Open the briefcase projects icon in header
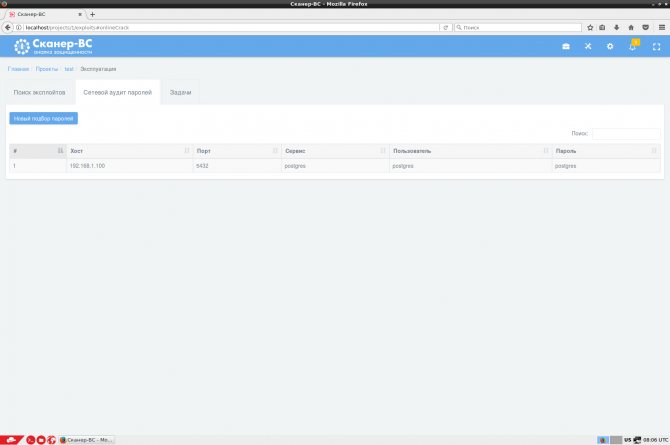The width and height of the screenshot is (670, 445). (x=566, y=46)
